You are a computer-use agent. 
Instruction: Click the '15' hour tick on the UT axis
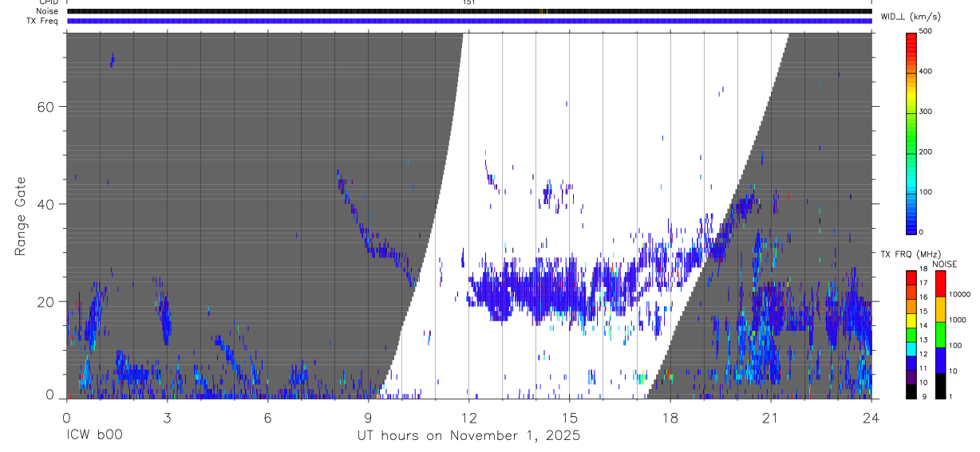click(x=569, y=417)
